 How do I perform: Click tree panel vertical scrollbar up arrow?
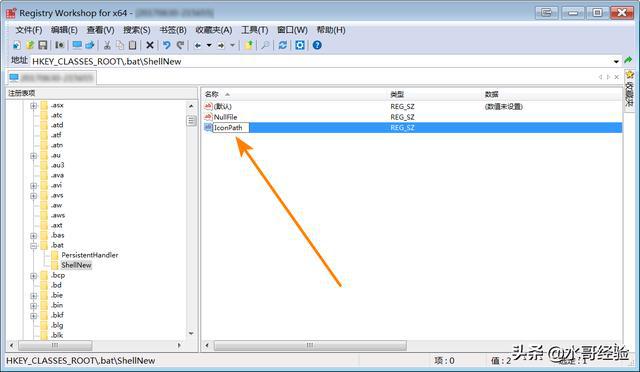[191, 106]
